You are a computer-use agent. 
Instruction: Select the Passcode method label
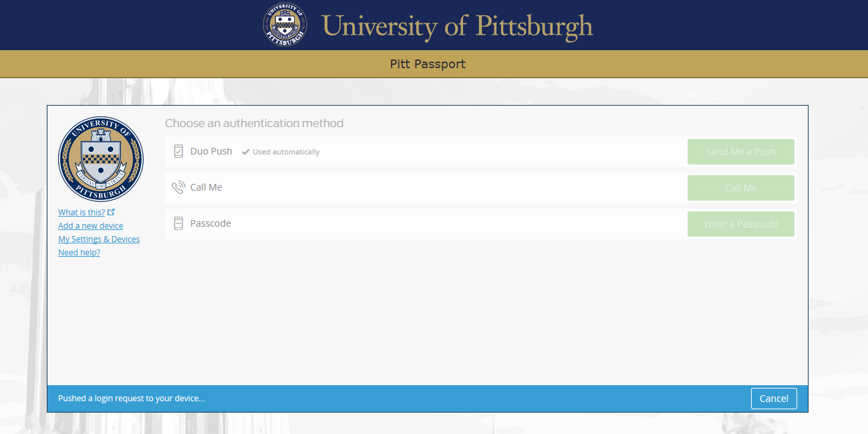(x=210, y=223)
